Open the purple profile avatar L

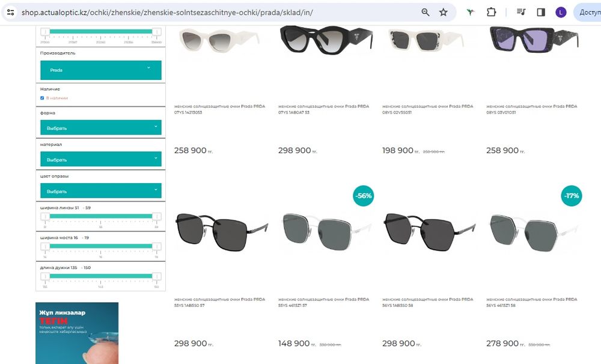click(561, 12)
